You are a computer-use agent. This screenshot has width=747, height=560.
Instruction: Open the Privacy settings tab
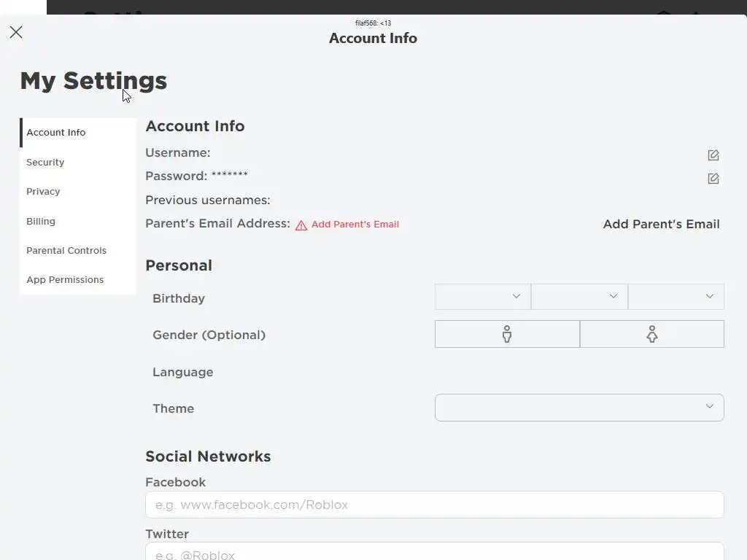click(43, 192)
